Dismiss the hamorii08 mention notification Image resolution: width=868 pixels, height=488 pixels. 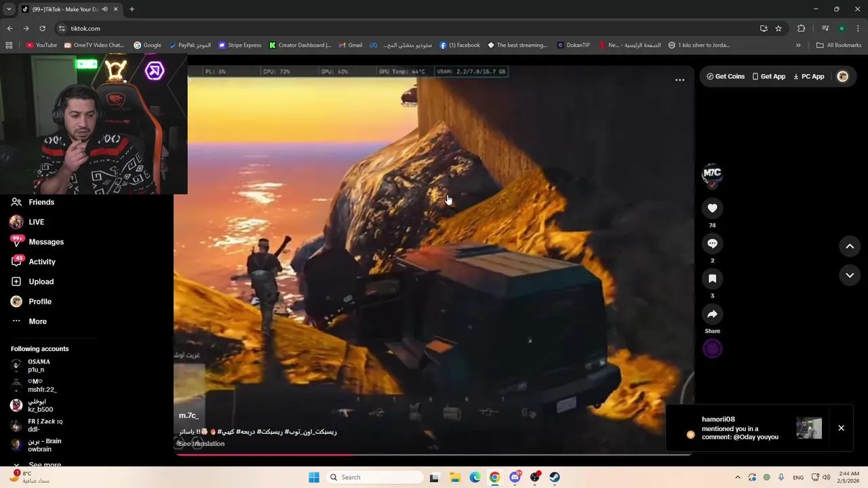[x=841, y=428]
